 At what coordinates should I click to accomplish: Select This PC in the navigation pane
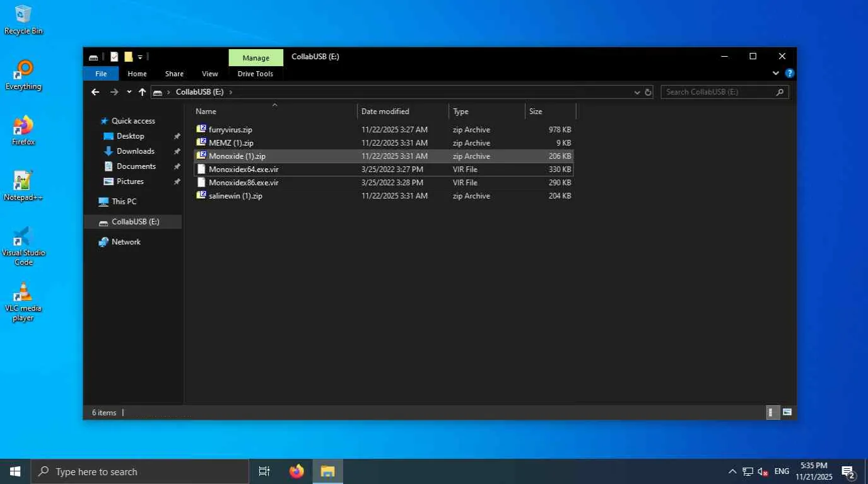point(124,202)
